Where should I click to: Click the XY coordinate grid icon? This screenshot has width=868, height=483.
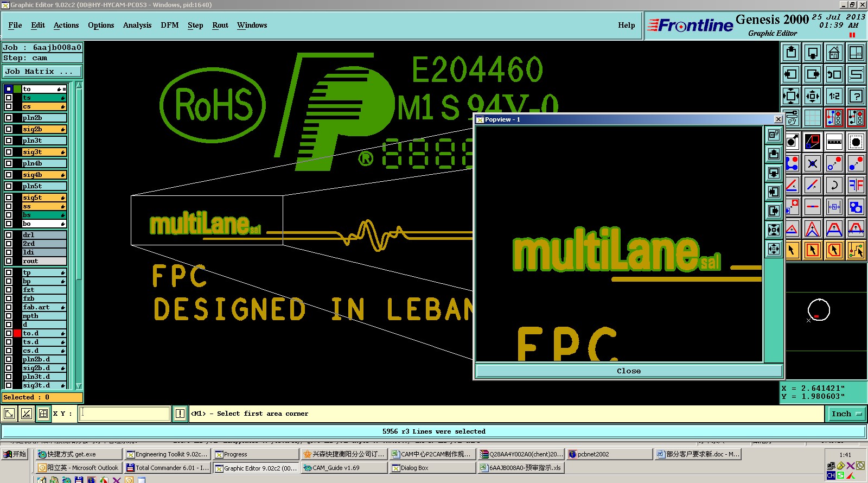click(x=43, y=414)
